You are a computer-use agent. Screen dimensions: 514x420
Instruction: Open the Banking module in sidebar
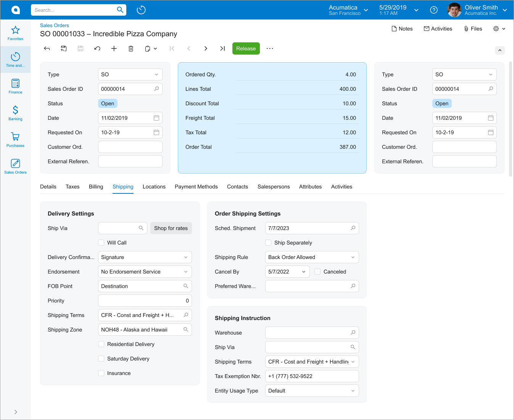point(15,113)
